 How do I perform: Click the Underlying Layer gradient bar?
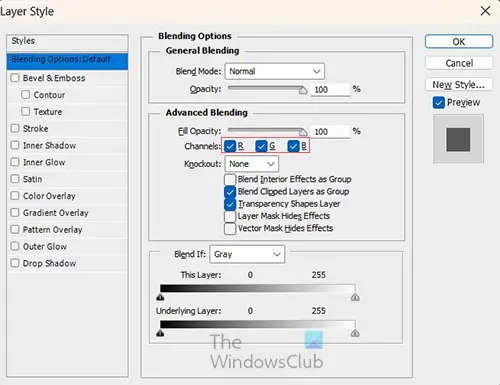point(258,324)
